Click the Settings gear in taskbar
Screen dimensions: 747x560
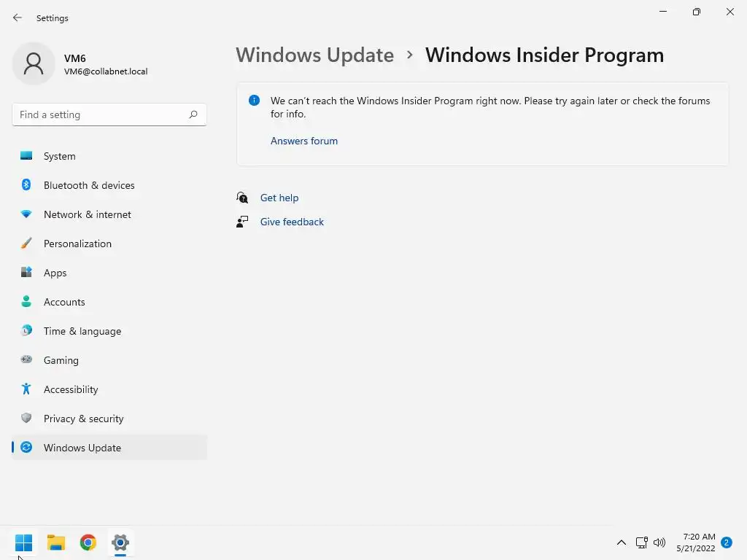tap(120, 542)
